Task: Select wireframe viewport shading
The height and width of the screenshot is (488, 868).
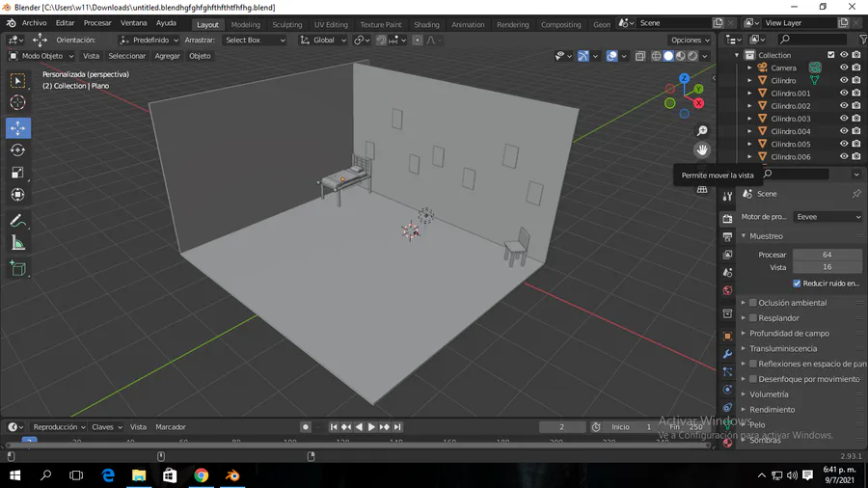Action: point(656,56)
